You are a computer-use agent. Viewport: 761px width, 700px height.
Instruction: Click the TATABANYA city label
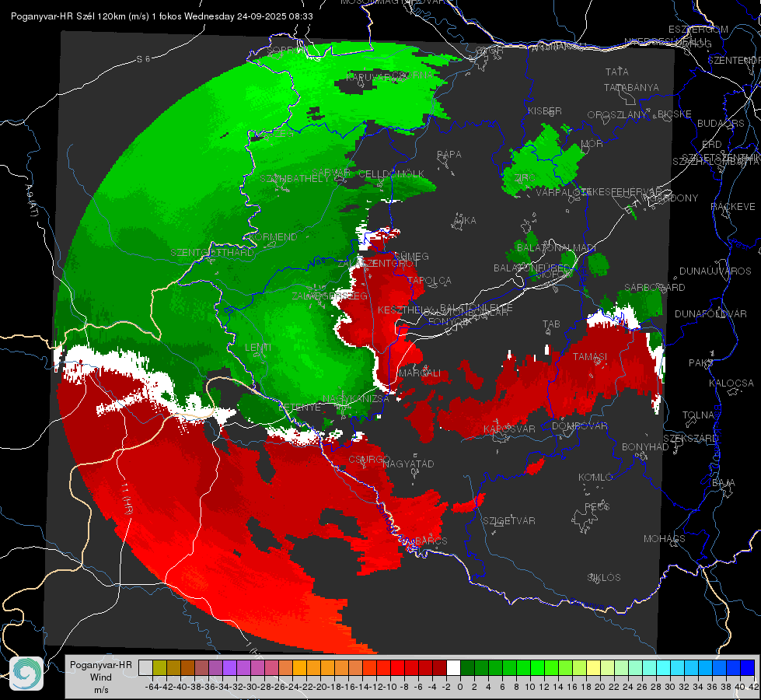tap(631, 88)
